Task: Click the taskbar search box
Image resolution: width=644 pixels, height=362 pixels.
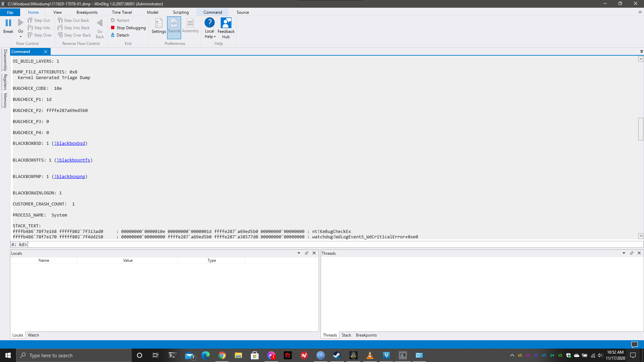Action: 74,355
